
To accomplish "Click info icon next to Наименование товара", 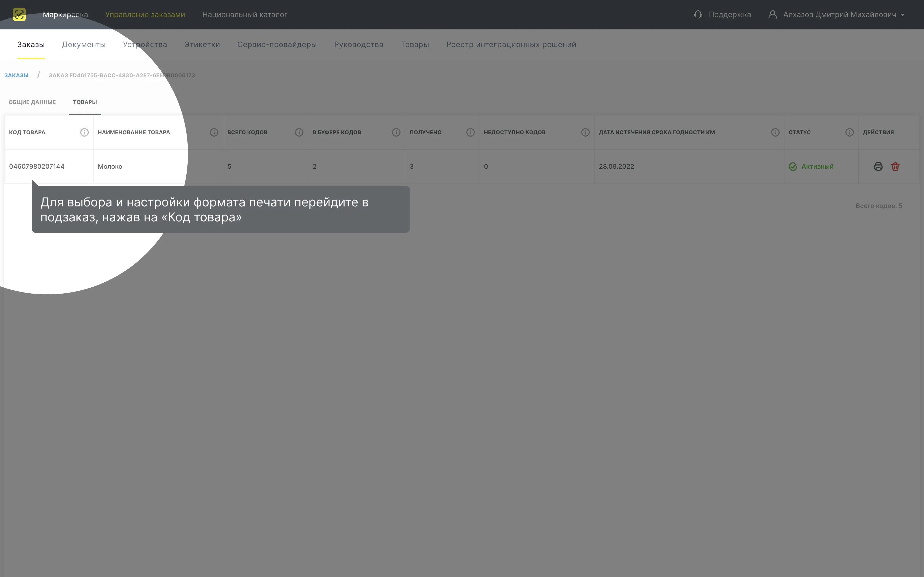I will click(214, 132).
